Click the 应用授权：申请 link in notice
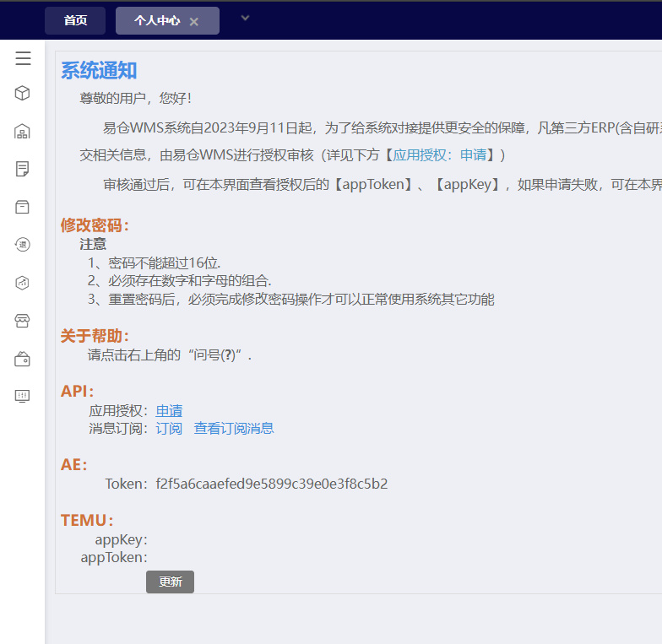This screenshot has width=662, height=644. coord(439,155)
